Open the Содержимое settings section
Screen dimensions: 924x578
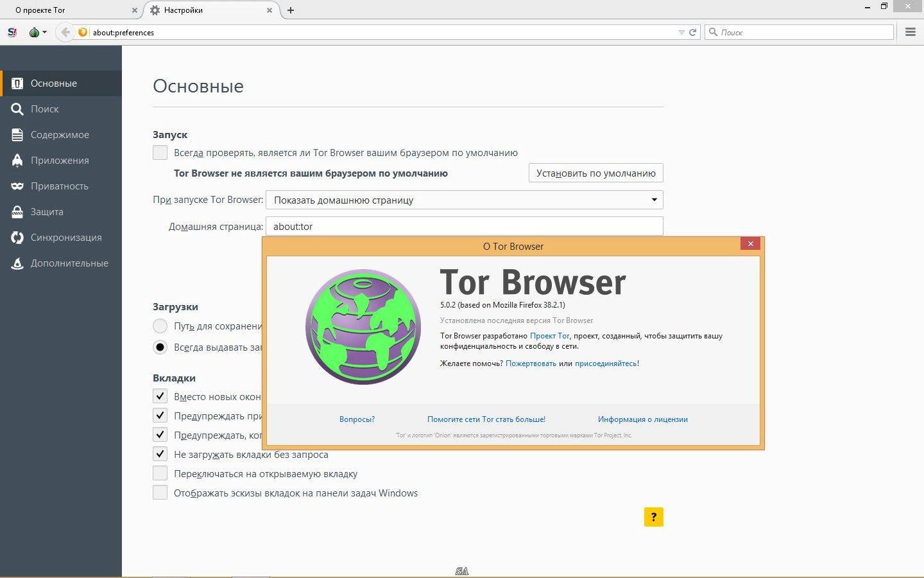[61, 135]
